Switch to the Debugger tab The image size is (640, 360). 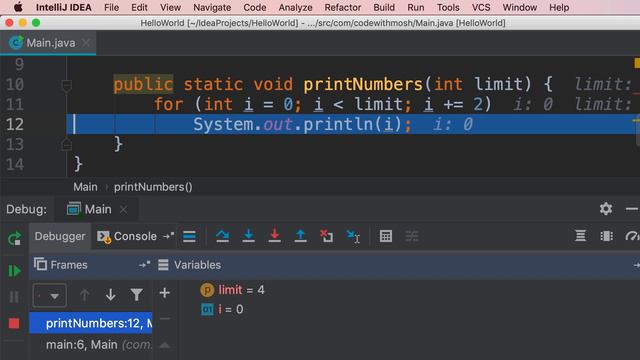60,236
